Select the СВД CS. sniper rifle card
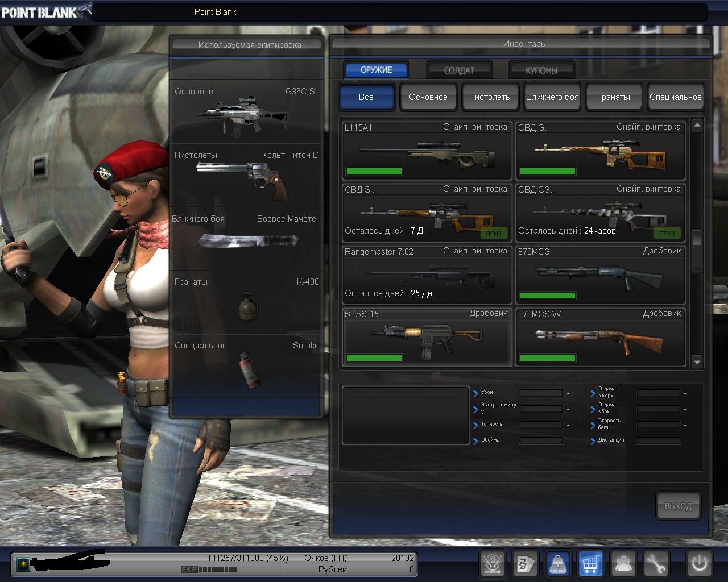Image resolution: width=728 pixels, height=582 pixels. (600, 213)
